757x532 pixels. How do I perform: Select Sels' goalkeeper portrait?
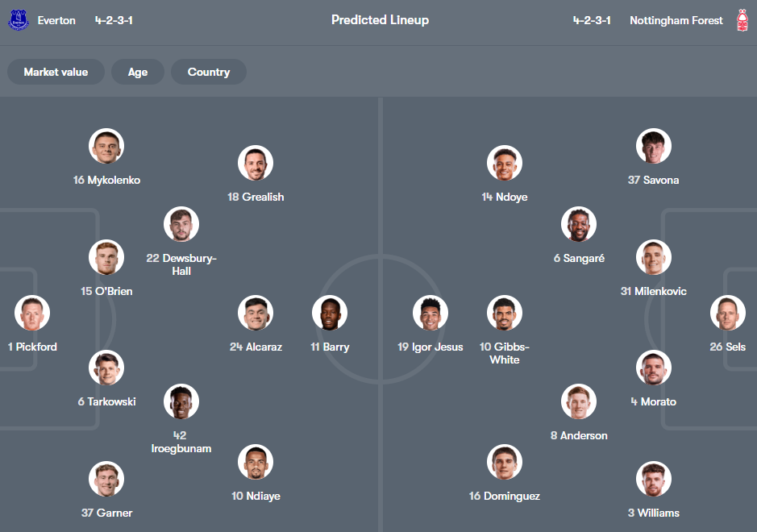point(728,313)
